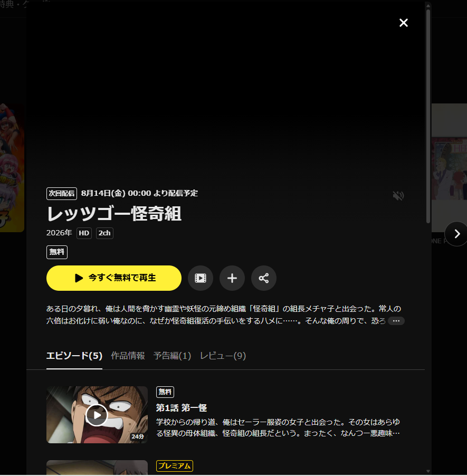This screenshot has width=467, height=476.
Task: Open the レビュー(9) tab
Action: [x=223, y=356]
